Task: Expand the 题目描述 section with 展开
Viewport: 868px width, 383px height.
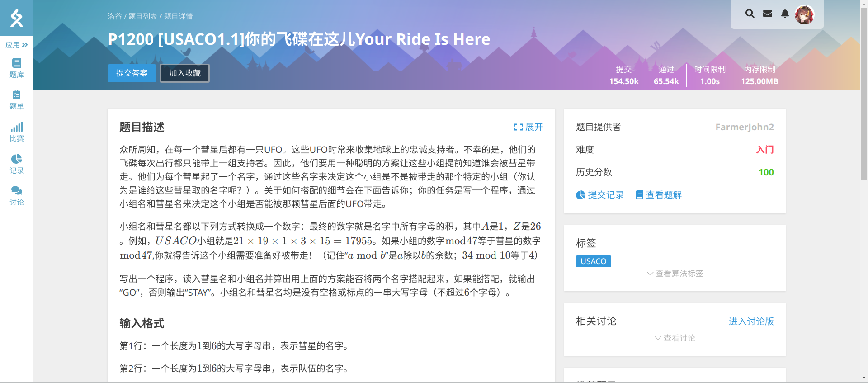Action: pos(528,127)
